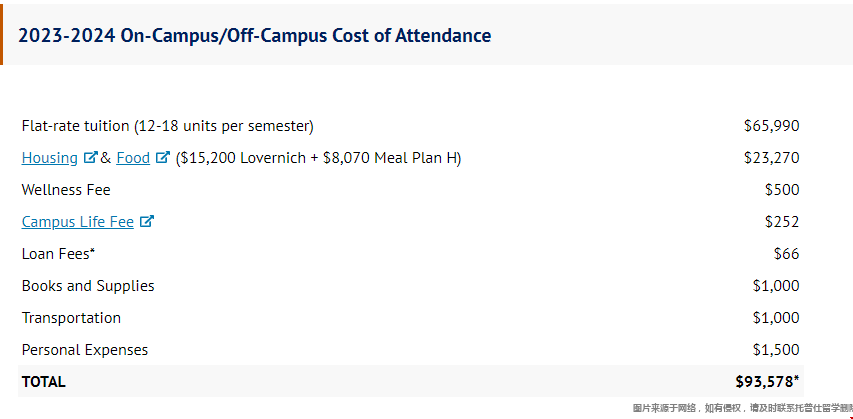Click the Transportation row label
The image size is (853, 419).
click(71, 318)
